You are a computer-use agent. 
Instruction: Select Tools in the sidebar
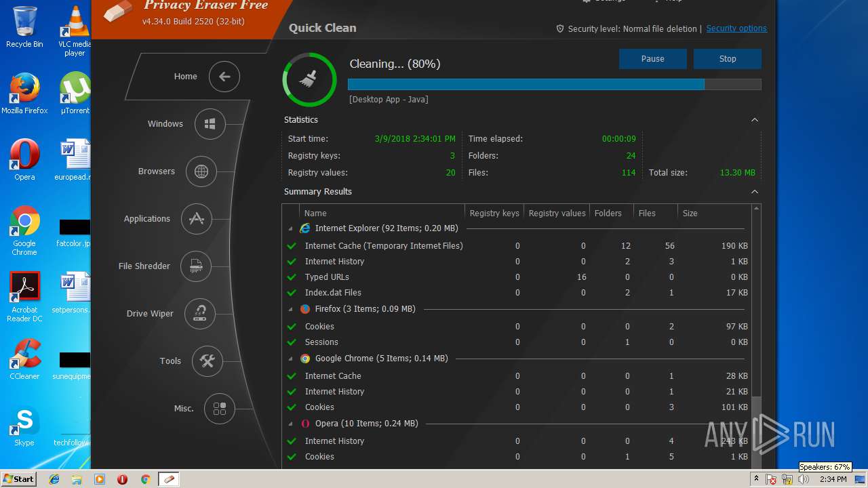[x=170, y=361]
